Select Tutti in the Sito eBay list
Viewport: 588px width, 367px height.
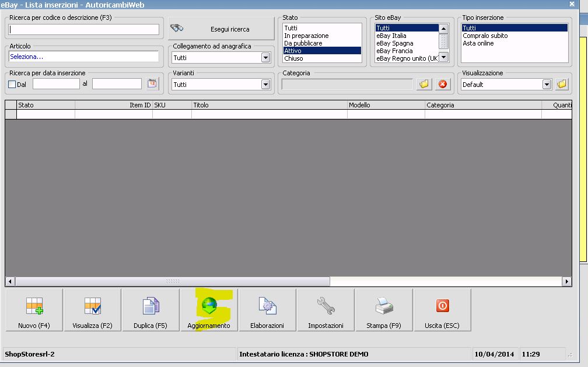pos(407,28)
